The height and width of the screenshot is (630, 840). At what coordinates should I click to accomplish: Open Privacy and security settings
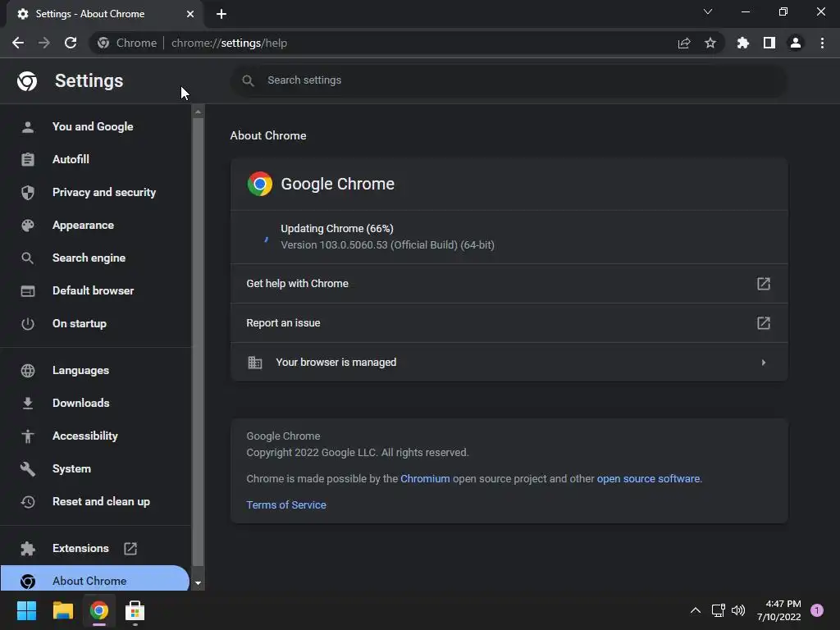[x=95, y=192]
